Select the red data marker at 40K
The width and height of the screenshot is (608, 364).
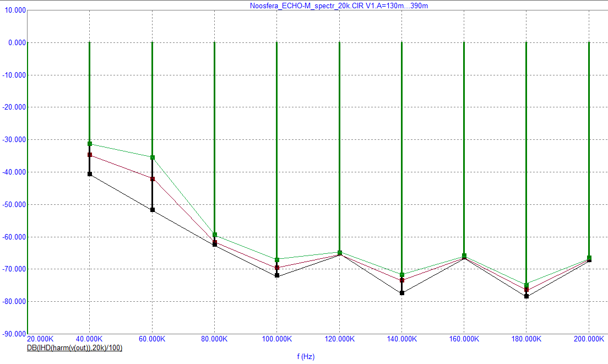(x=90, y=155)
